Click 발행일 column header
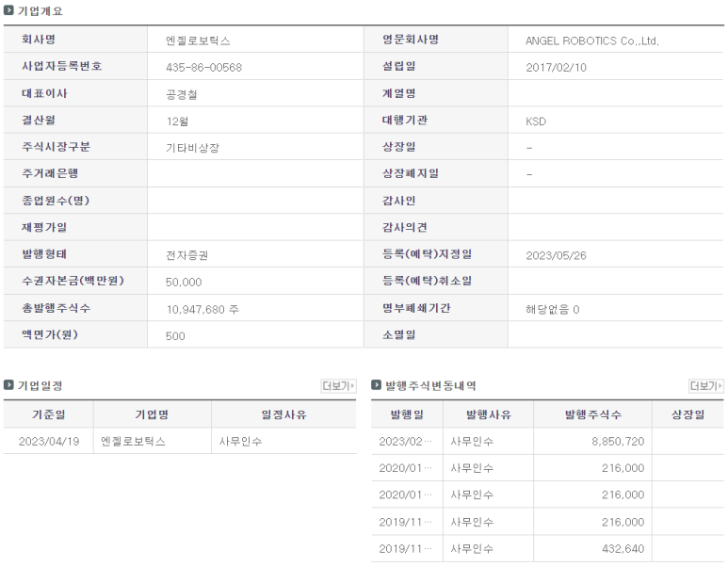Viewport: 728px width, 567px height. [407, 414]
